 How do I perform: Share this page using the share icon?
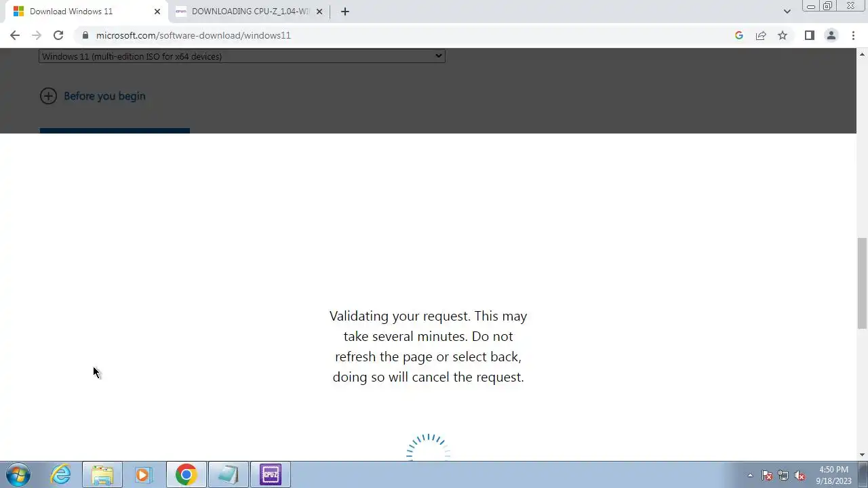click(x=761, y=35)
